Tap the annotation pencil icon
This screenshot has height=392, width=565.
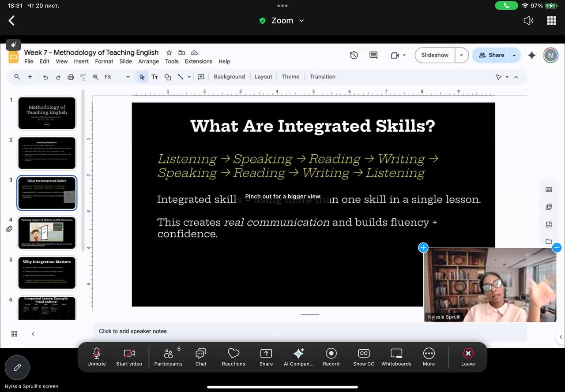point(17,367)
